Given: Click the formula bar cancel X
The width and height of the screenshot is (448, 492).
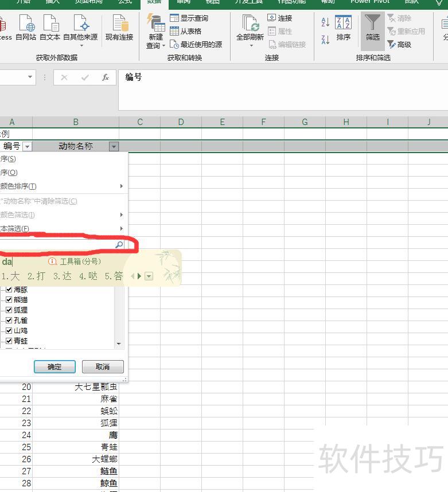Looking at the screenshot, I should (64, 77).
